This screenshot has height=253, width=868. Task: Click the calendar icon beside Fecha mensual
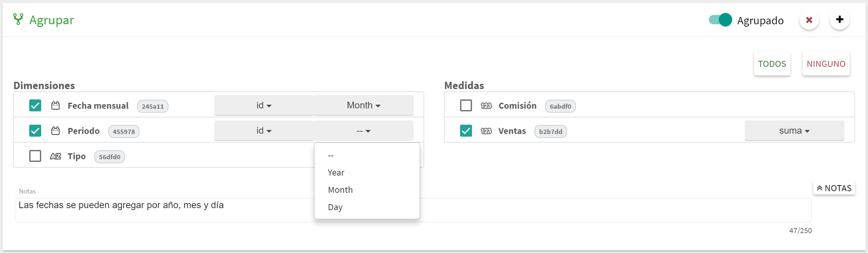coord(55,106)
